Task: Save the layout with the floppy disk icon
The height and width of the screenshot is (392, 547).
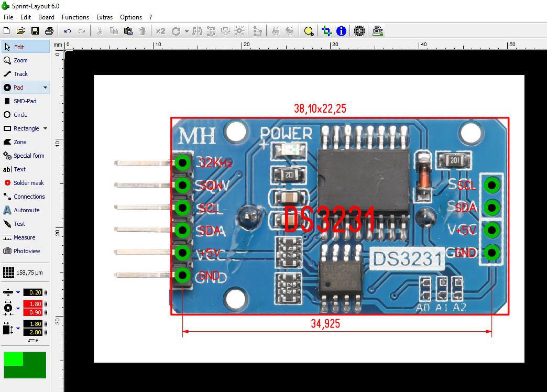Action: coord(35,31)
